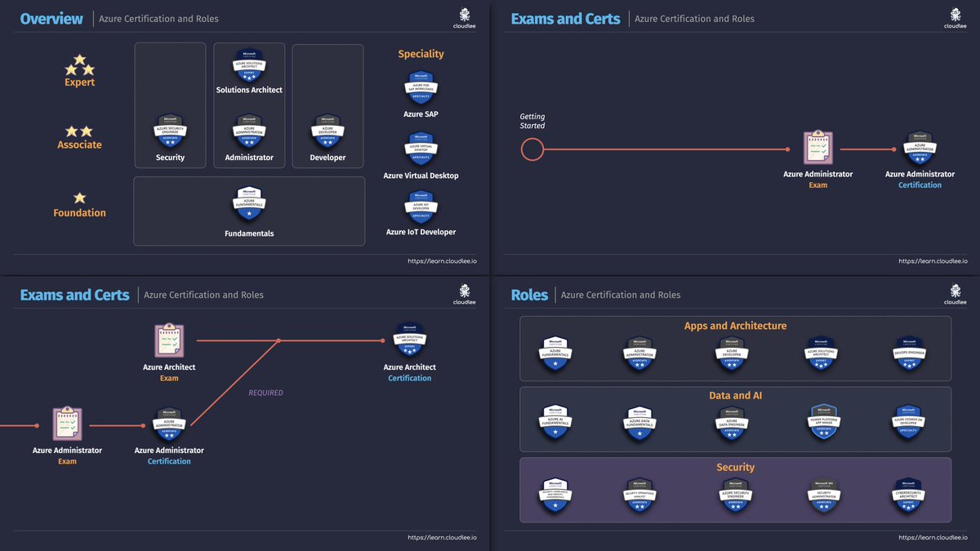Click the Microsoft 365 Security Administrator badge
The width and height of the screenshot is (980, 551).
pyautogui.click(x=823, y=495)
